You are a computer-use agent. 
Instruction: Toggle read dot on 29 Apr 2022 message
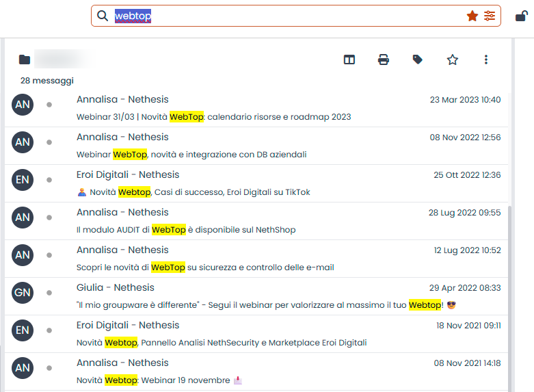(x=49, y=293)
